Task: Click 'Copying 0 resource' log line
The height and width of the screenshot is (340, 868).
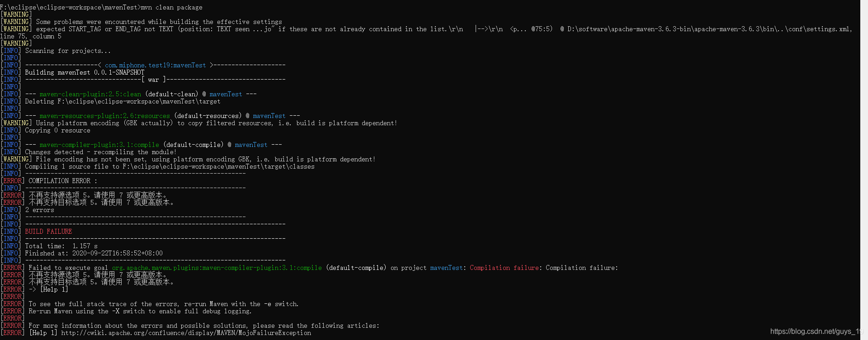Action: click(57, 130)
